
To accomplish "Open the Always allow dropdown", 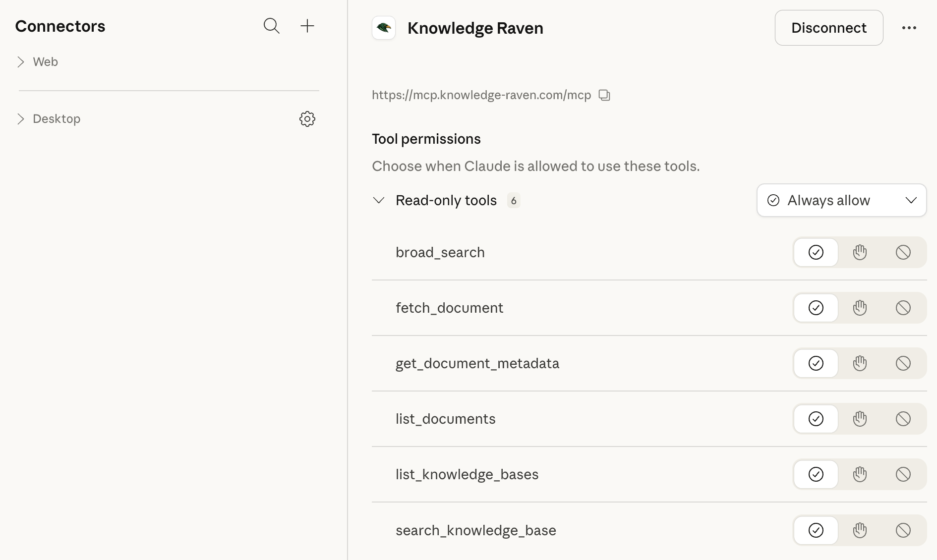I will (x=841, y=200).
